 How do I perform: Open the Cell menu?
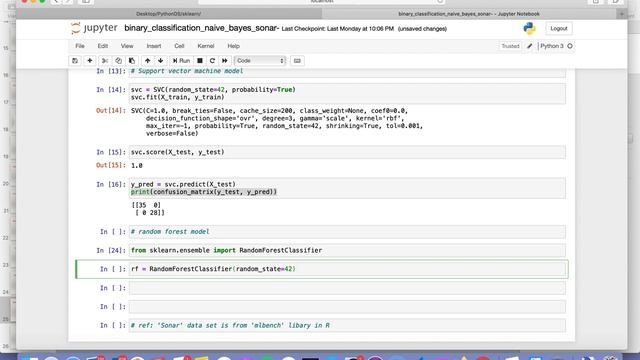179,46
